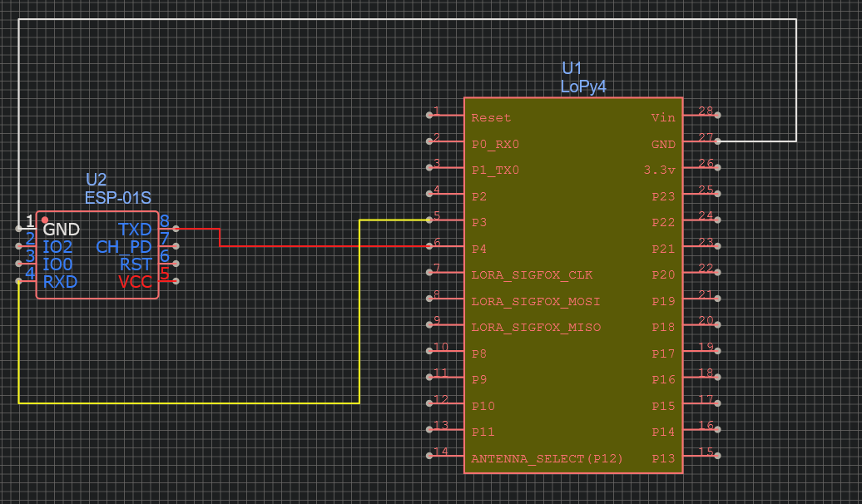Image resolution: width=862 pixels, height=504 pixels.
Task: Click the P11 pin label
Action: 483,432
